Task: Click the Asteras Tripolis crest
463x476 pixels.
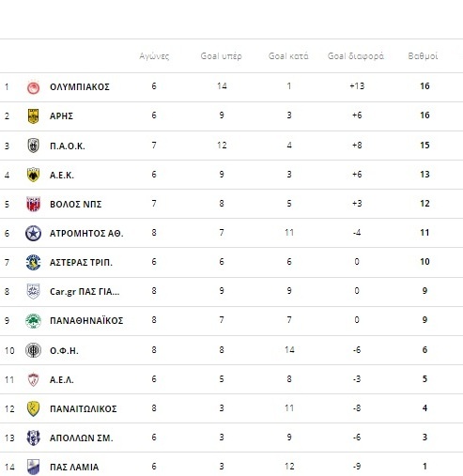Action: click(x=33, y=262)
